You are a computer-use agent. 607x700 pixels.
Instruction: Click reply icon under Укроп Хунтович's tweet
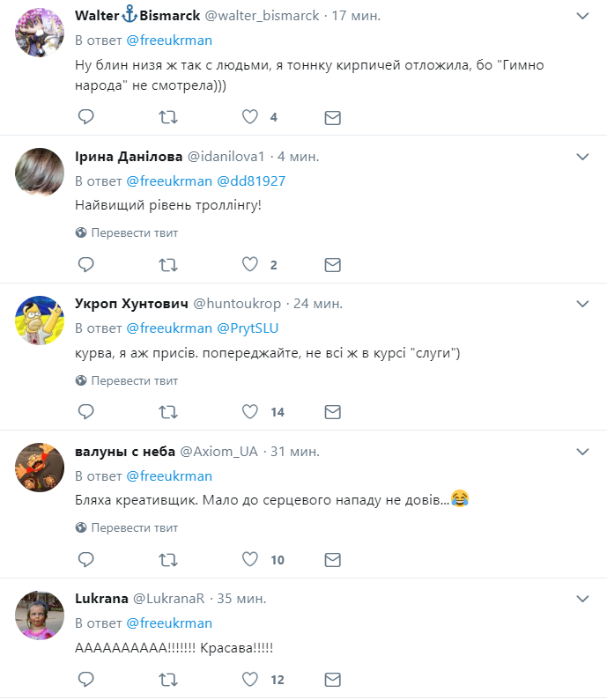click(86, 412)
